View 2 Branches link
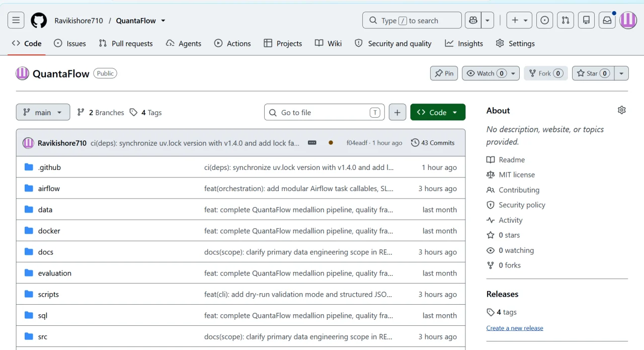Viewport: 644px width, 350px height. (101, 113)
